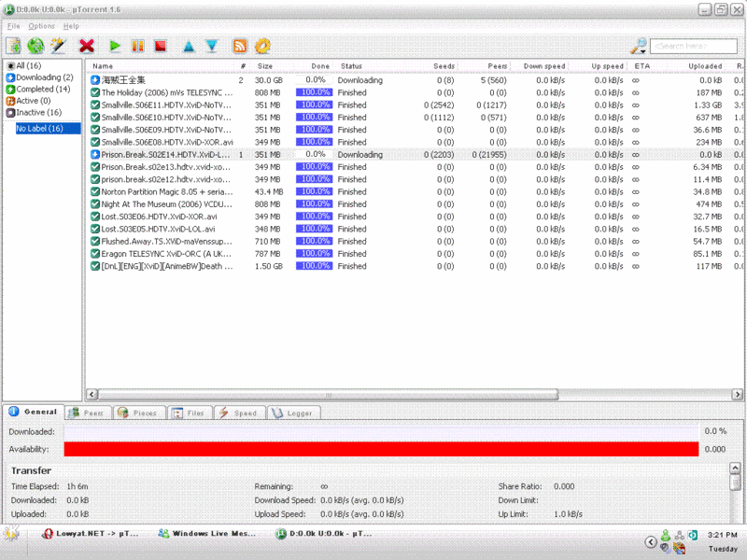
Task: Open the Help menu
Action: [x=71, y=26]
